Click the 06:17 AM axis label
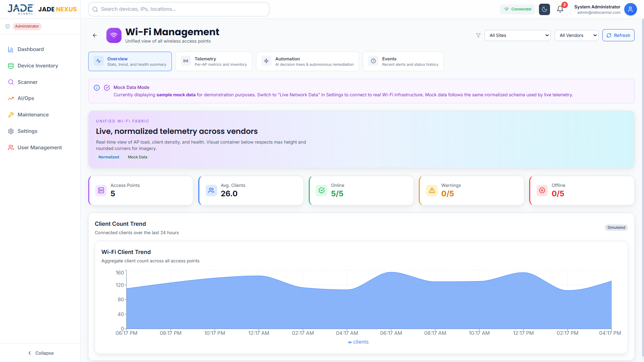The width and height of the screenshot is (644, 362). pos(391,333)
